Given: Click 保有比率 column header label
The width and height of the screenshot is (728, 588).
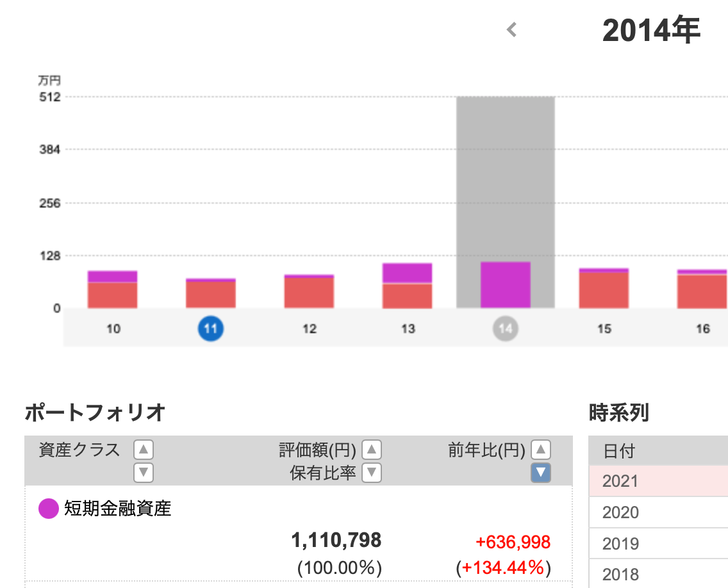Looking at the screenshot, I should pyautogui.click(x=323, y=473).
